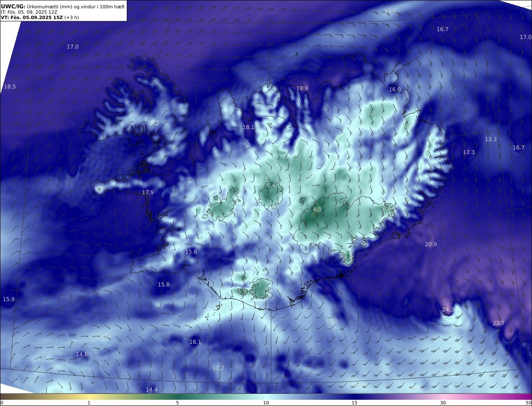532x406 pixels.
Task: Click the colorbar tick label 30
Action: pos(443,403)
